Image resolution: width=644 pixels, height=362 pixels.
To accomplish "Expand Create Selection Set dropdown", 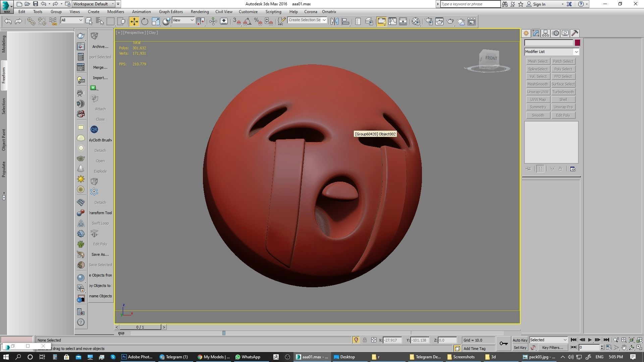I will [x=307, y=20].
